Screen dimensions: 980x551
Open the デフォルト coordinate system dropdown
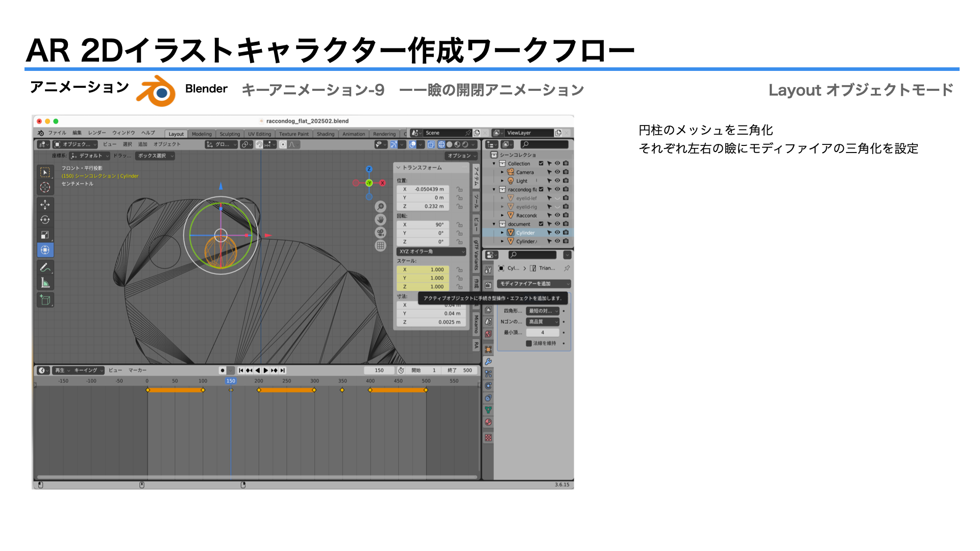coord(90,156)
